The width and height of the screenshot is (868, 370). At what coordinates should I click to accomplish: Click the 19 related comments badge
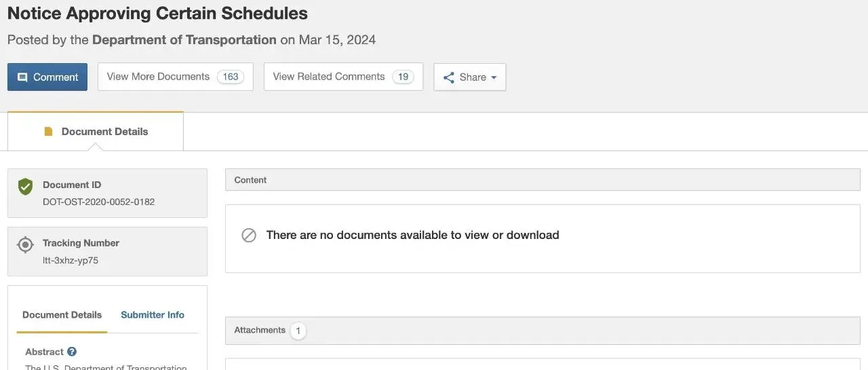pyautogui.click(x=403, y=77)
